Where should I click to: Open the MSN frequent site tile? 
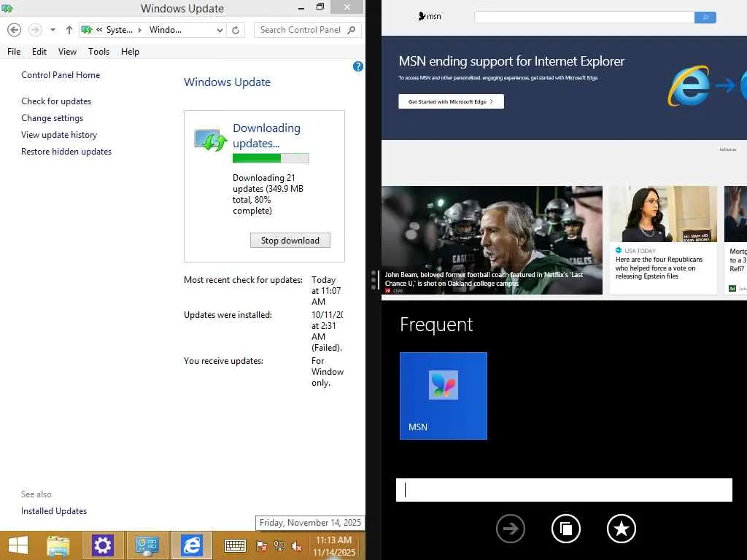tap(443, 396)
